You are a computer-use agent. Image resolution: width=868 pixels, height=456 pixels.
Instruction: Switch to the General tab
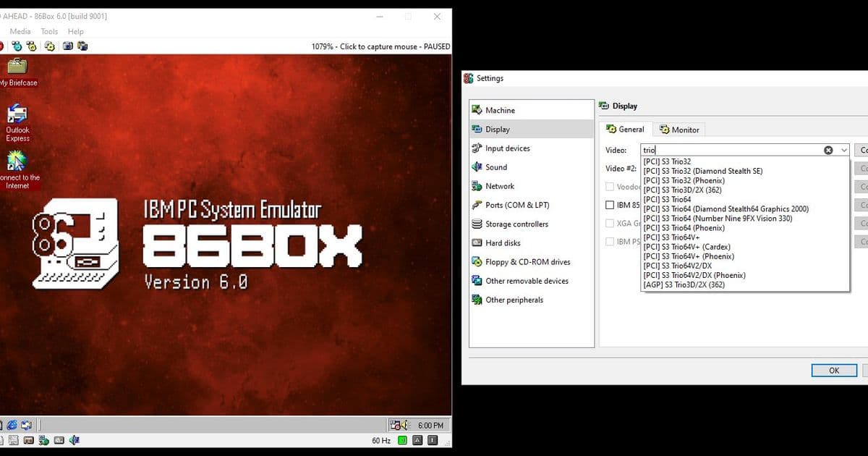point(626,130)
